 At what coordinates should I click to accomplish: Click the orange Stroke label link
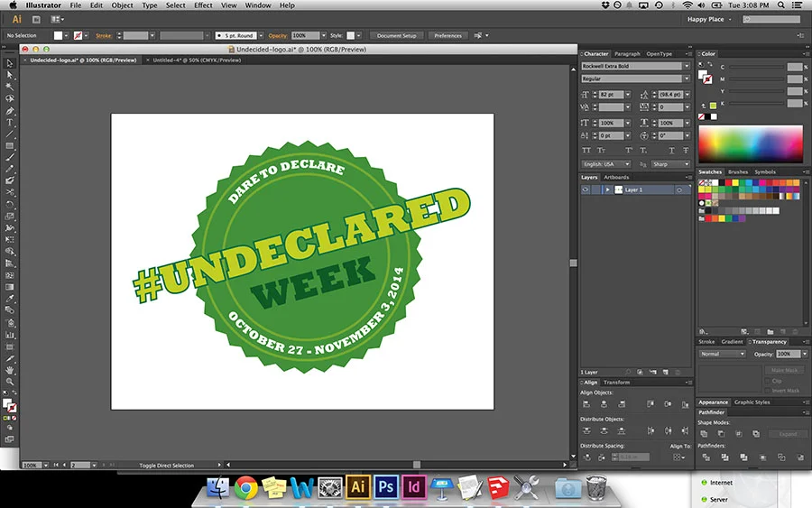tap(104, 36)
